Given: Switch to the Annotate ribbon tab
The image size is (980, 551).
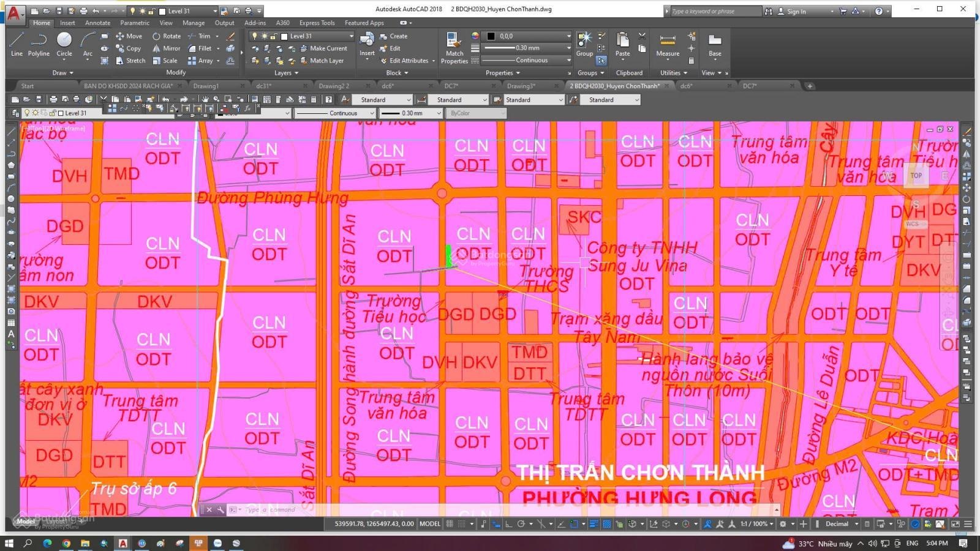Looking at the screenshot, I should click(98, 23).
